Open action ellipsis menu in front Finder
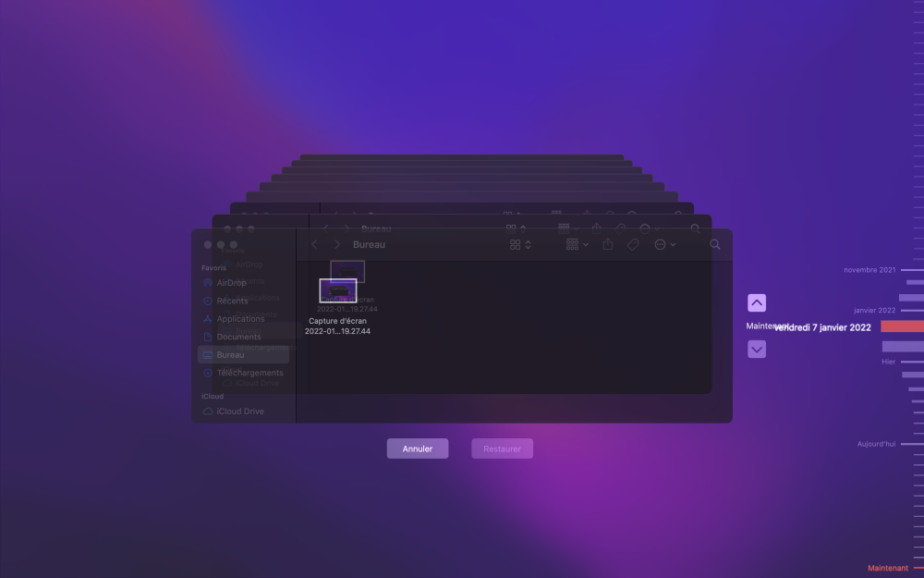The height and width of the screenshot is (578, 924). (664, 244)
